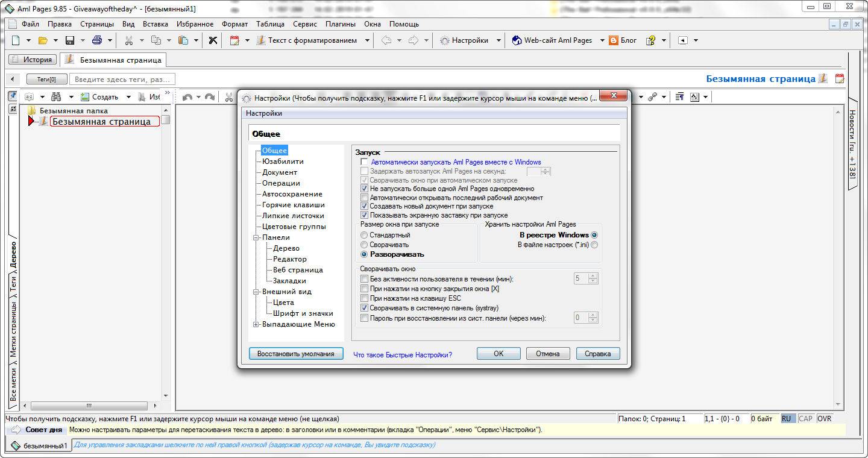Switch to the История tab
This screenshot has width=868, height=458.
[33, 60]
